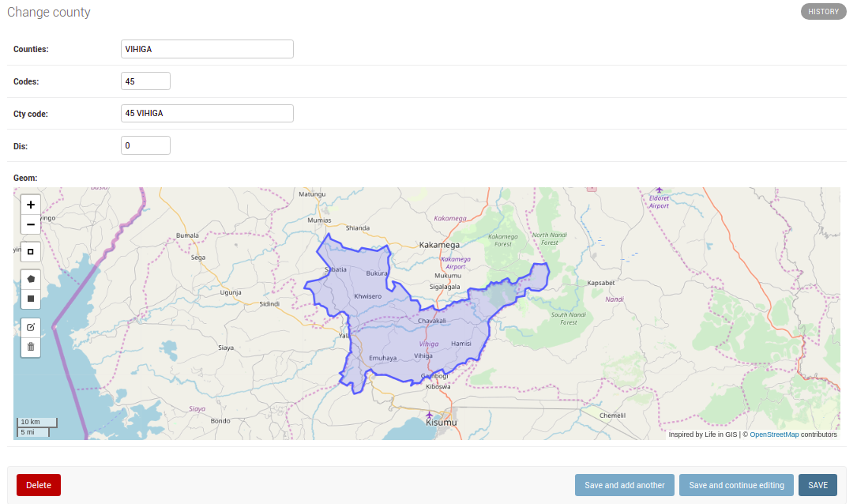
Task: Click the red Delete button
Action: 38,484
